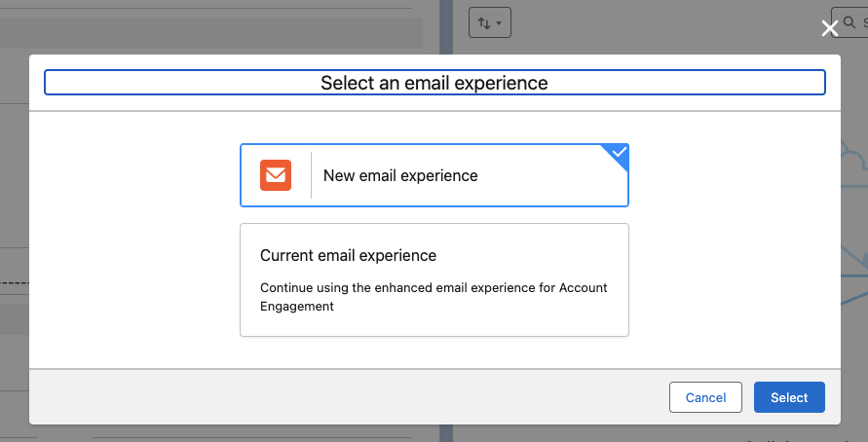Choose the New email experience card
This screenshot has width=868, height=442.
434,175
